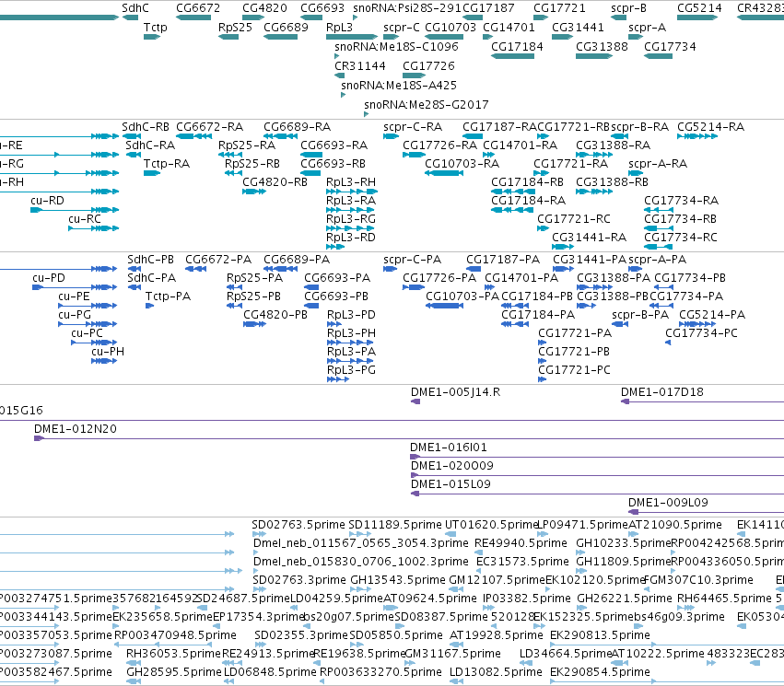
Task: Click the CG14701 gene label
Action: 509,28
